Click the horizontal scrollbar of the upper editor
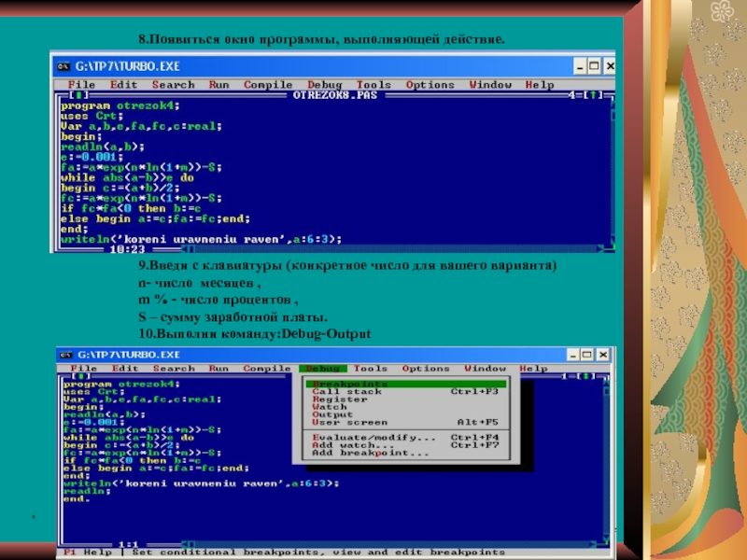 [373, 249]
